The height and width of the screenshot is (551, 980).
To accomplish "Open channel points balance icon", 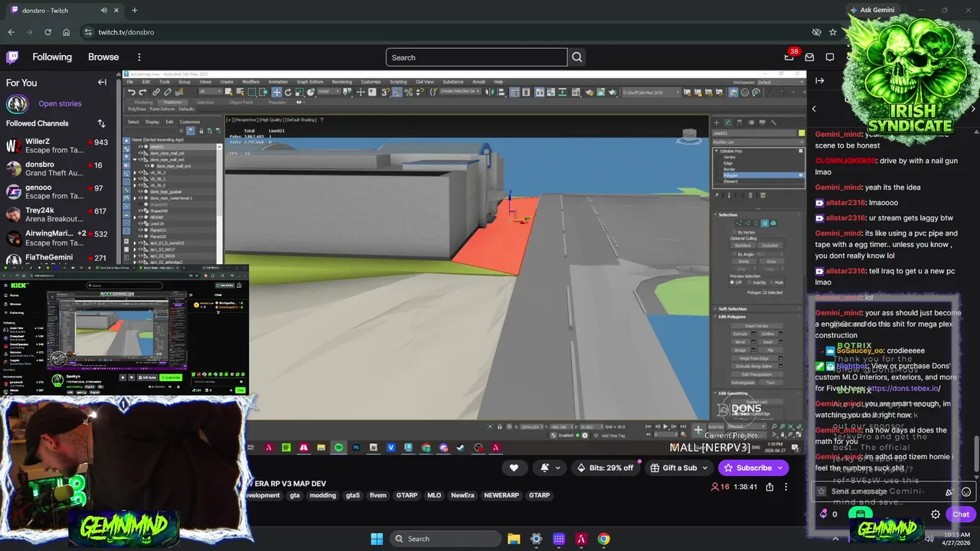I will [824, 514].
